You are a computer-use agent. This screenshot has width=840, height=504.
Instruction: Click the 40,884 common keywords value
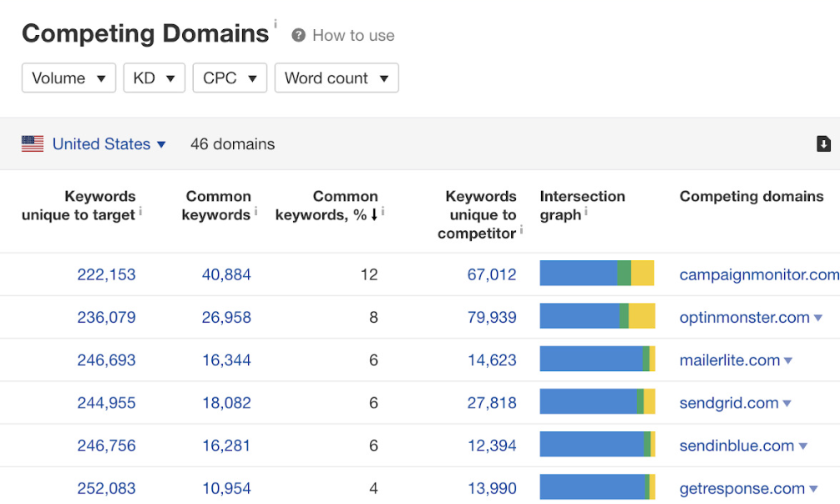226,275
